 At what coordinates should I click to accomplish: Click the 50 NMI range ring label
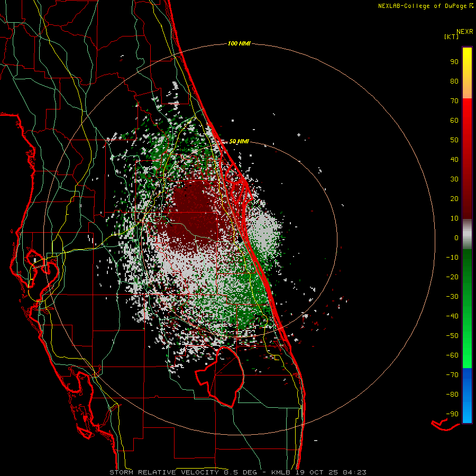tap(239, 141)
